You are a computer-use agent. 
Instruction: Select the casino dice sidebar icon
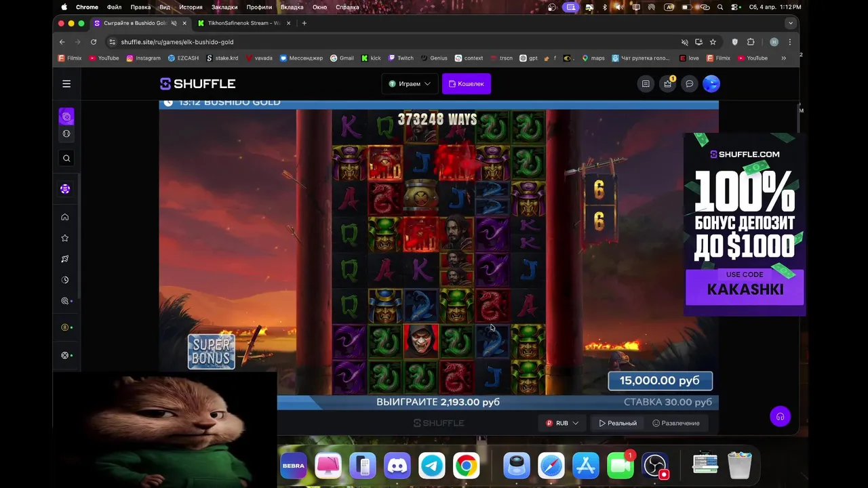point(66,117)
